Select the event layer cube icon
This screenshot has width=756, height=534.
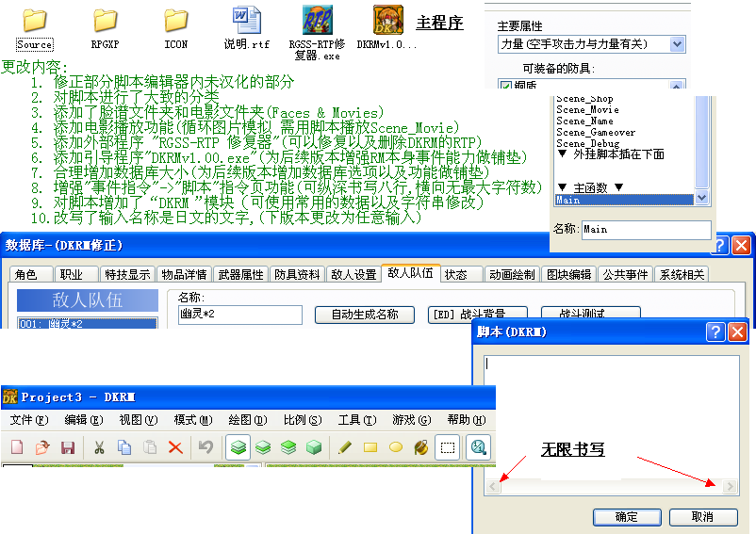click(x=314, y=447)
